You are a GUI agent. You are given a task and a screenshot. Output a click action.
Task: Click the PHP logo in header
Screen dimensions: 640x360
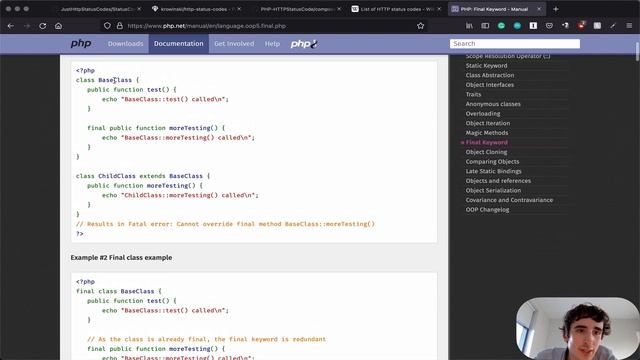tap(81, 43)
